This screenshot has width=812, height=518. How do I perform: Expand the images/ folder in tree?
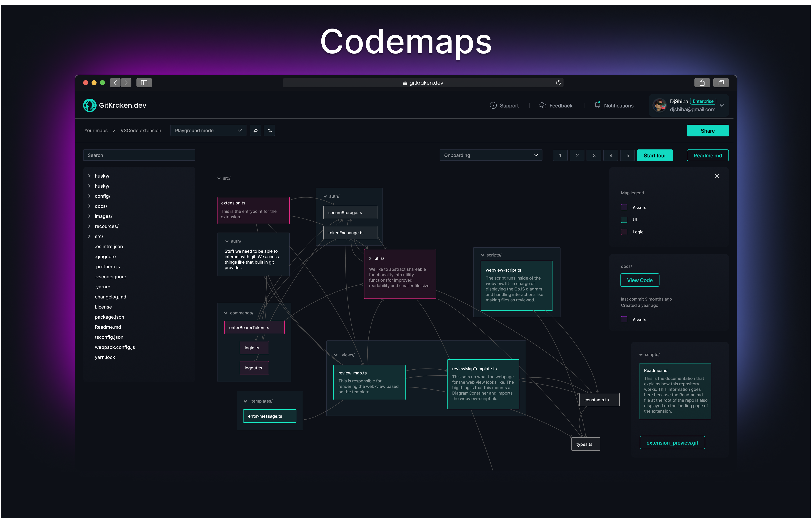(x=89, y=216)
